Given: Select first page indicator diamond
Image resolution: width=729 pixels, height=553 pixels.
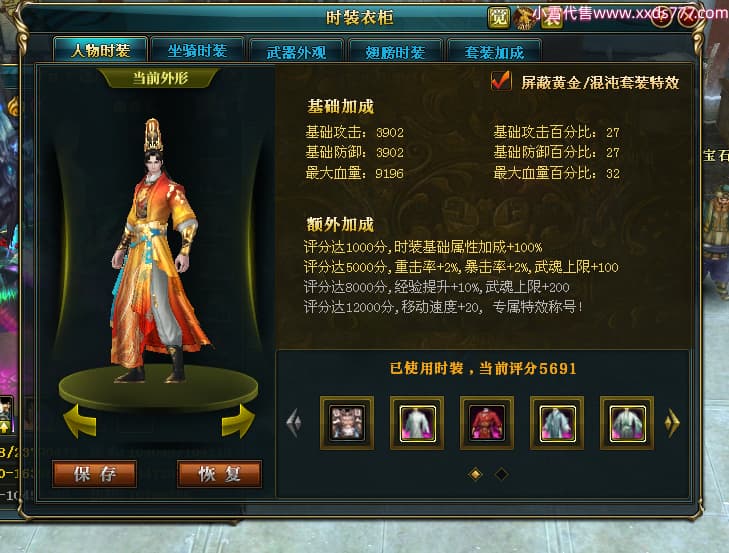Looking at the screenshot, I should click(x=475, y=474).
